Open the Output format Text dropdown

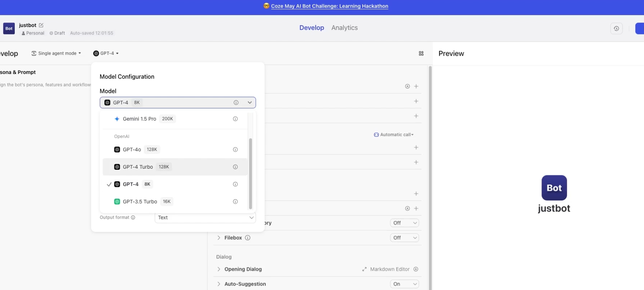(x=205, y=217)
